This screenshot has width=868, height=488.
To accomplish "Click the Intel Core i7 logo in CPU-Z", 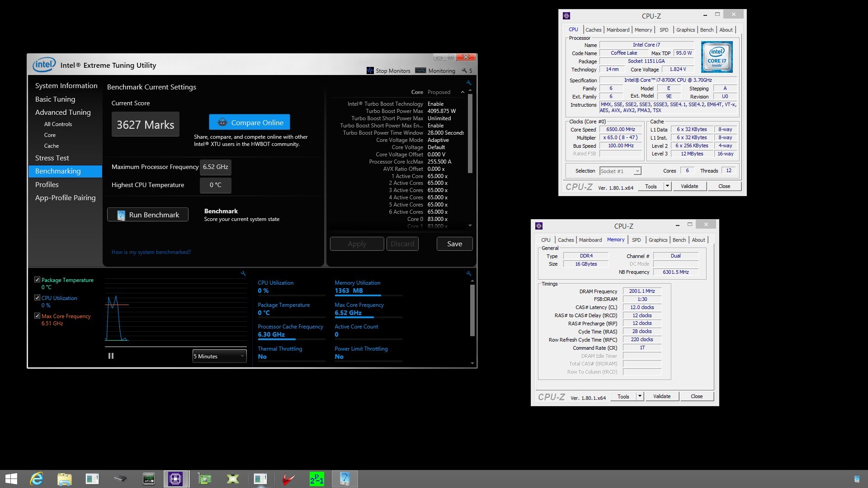I will tap(717, 57).
